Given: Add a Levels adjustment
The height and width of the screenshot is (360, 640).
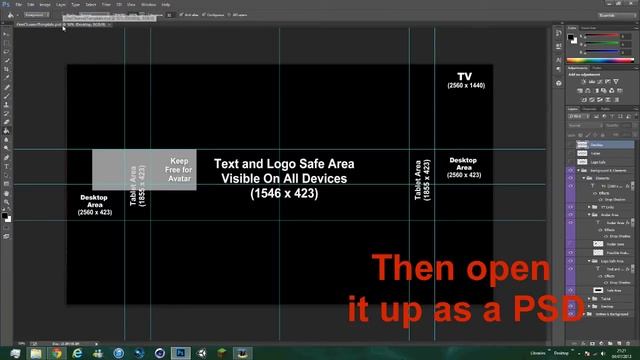Looking at the screenshot, I should (x=591, y=82).
